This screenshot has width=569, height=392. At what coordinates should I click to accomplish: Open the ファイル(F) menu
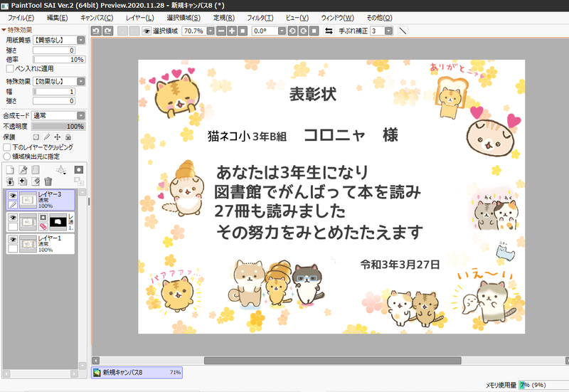point(21,18)
